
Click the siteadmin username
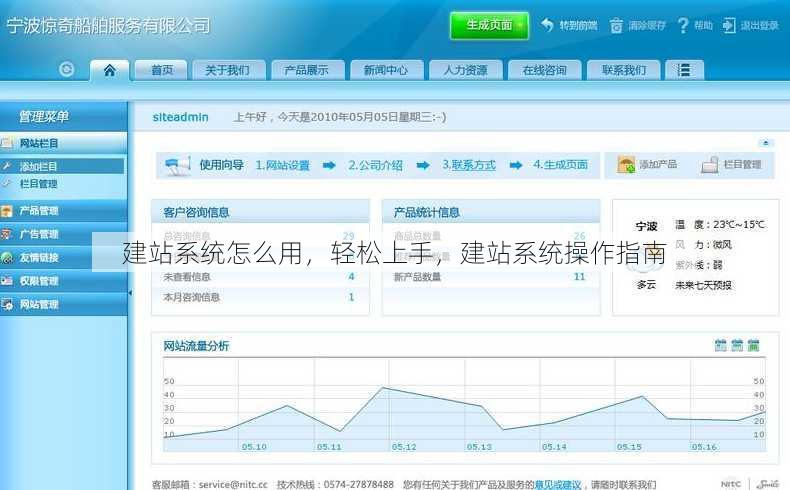[x=180, y=117]
